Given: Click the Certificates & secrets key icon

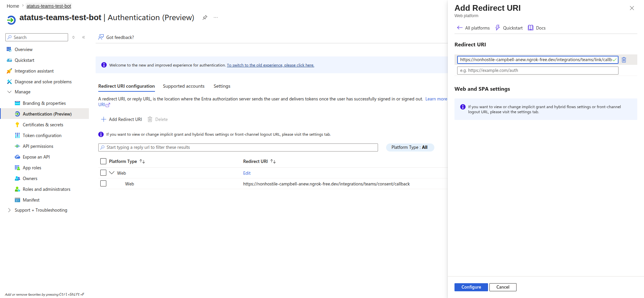Looking at the screenshot, I should tap(17, 125).
